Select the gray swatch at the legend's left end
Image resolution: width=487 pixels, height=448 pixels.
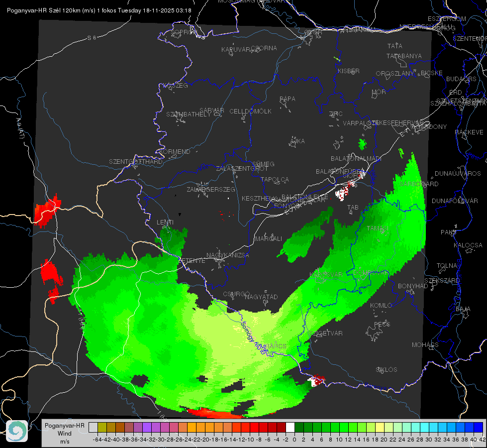[93, 427]
